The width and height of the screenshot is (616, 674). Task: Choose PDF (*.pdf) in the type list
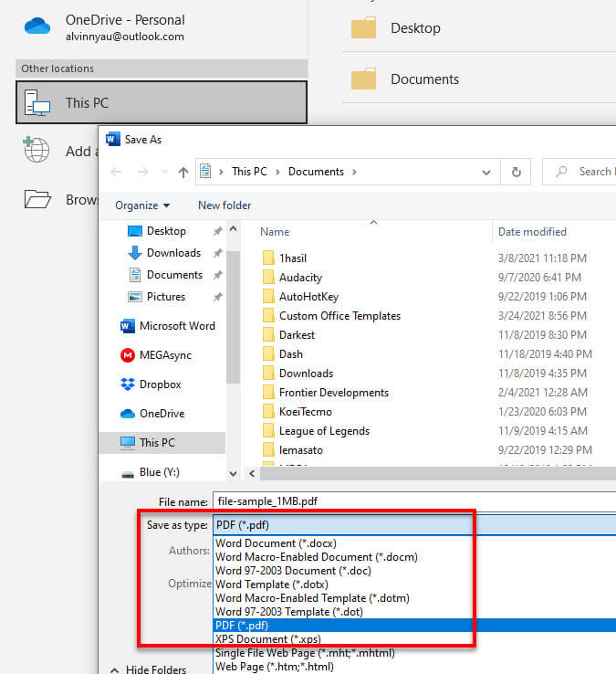(414, 626)
